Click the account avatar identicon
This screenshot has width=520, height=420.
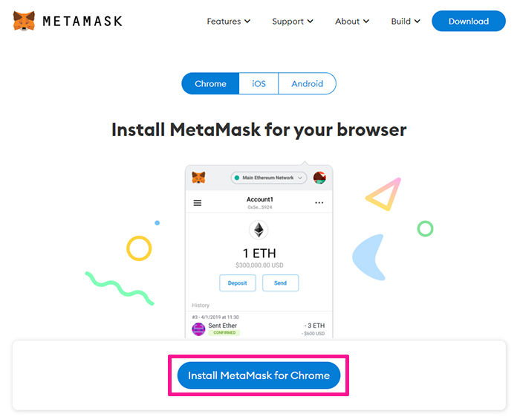(319, 178)
